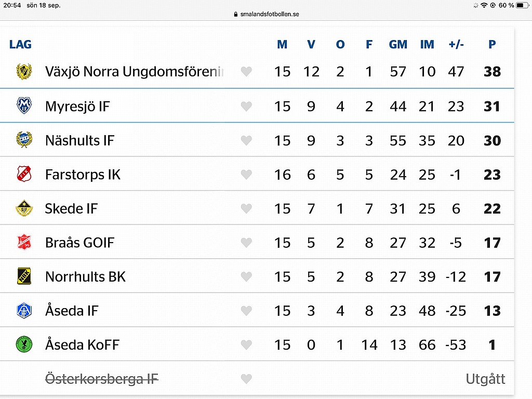
Task: Favorite Österkorsberga IF with the heart
Action: pyautogui.click(x=246, y=379)
